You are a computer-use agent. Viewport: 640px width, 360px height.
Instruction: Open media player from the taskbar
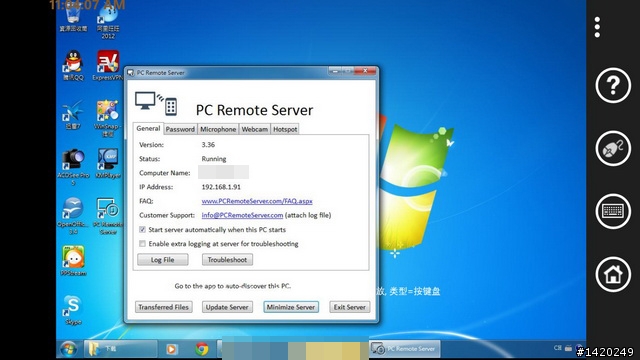point(172,349)
